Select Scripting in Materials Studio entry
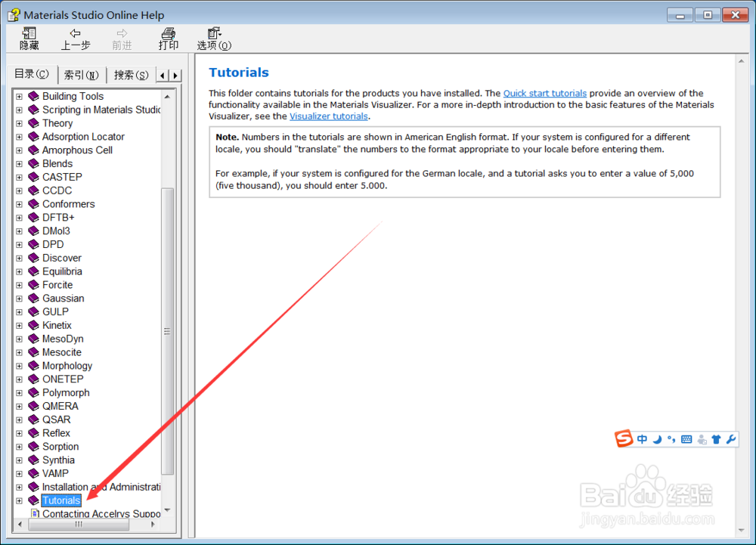Image resolution: width=756 pixels, height=545 pixels. click(x=101, y=110)
